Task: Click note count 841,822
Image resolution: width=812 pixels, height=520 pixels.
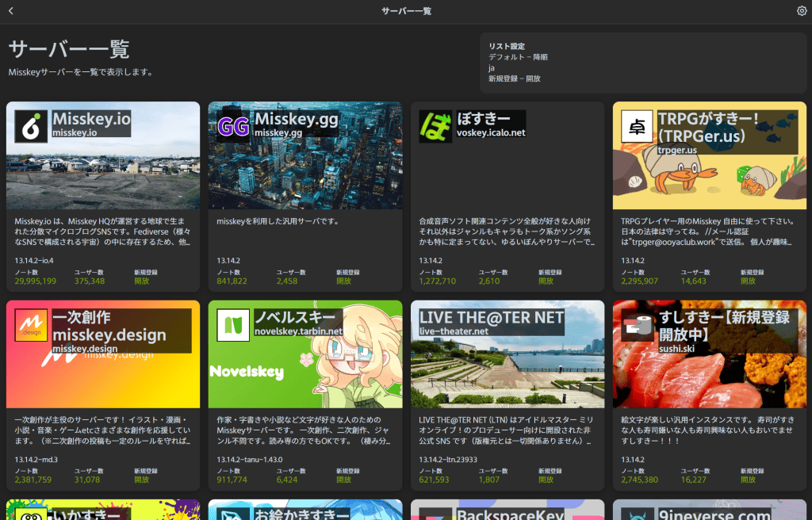Action: coord(232,281)
